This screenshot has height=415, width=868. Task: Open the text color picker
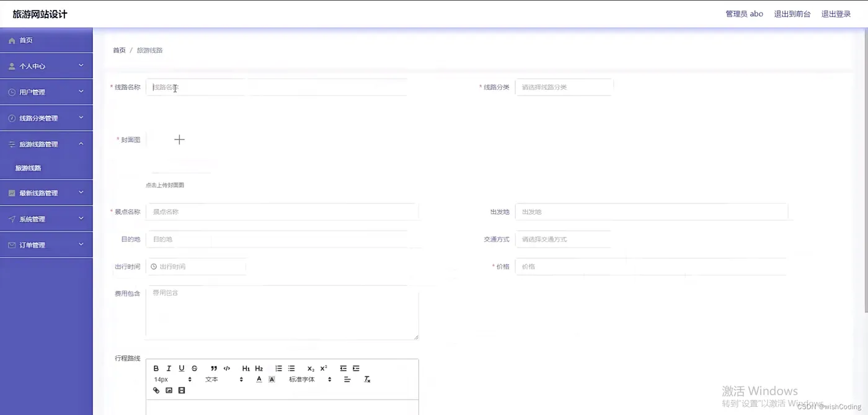(x=259, y=380)
